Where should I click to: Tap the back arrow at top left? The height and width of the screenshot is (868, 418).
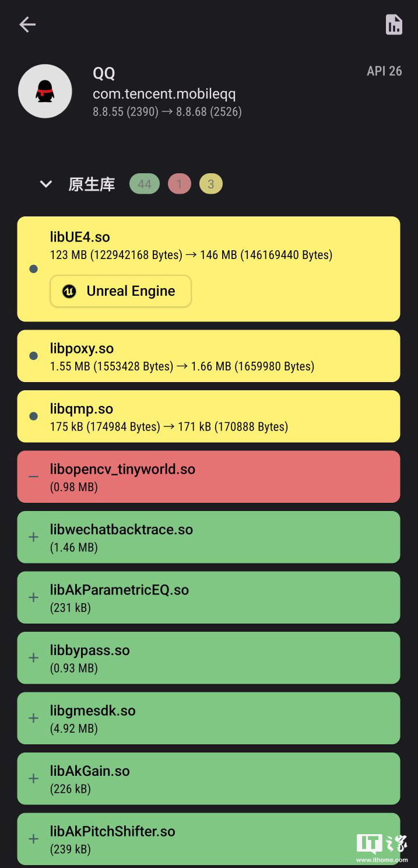27,24
